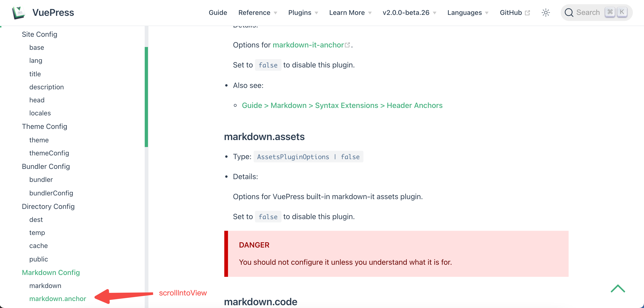
Task: Select the Guide menu item
Action: coord(218,13)
